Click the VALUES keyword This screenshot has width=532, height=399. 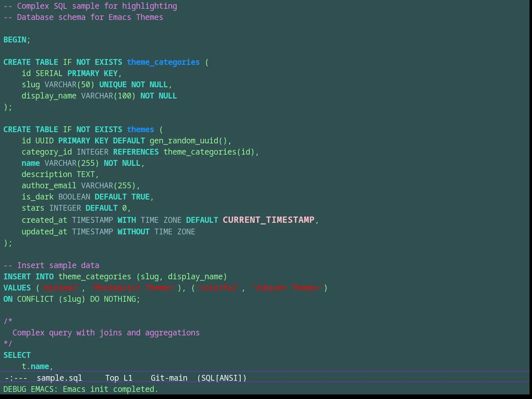tap(17, 288)
